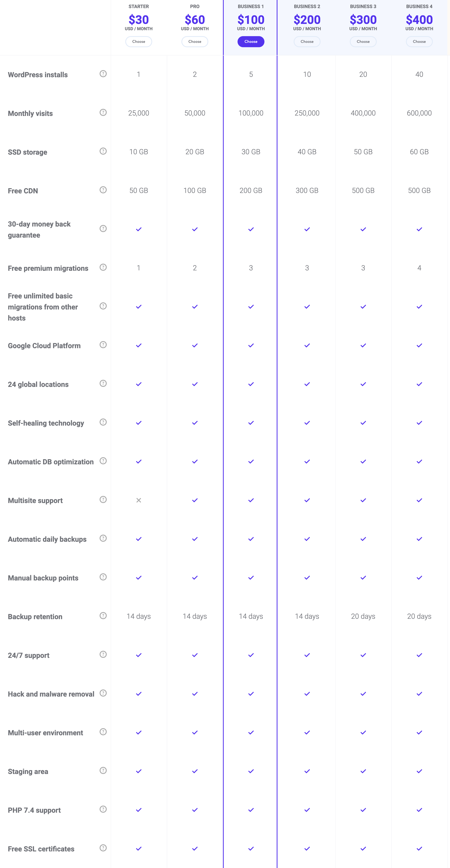Show info icon for Free CDN
Image resolution: width=450 pixels, height=868 pixels.
[103, 190]
